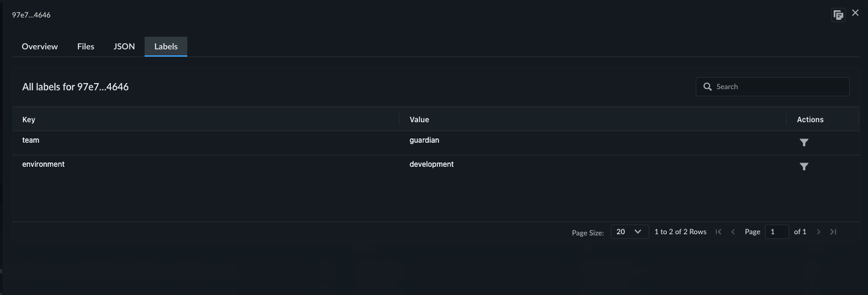Open the Files tab

pos(86,46)
